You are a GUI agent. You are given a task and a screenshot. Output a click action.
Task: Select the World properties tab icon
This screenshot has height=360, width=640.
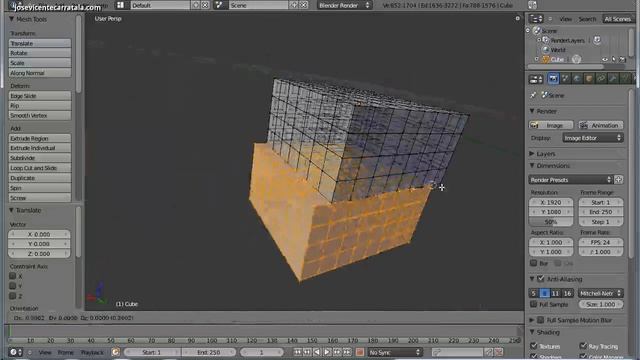pyautogui.click(x=577, y=79)
